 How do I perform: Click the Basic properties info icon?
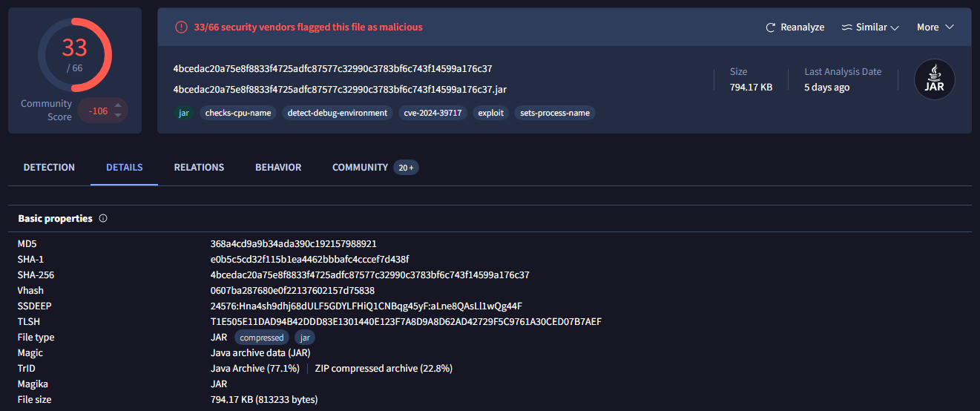103,219
